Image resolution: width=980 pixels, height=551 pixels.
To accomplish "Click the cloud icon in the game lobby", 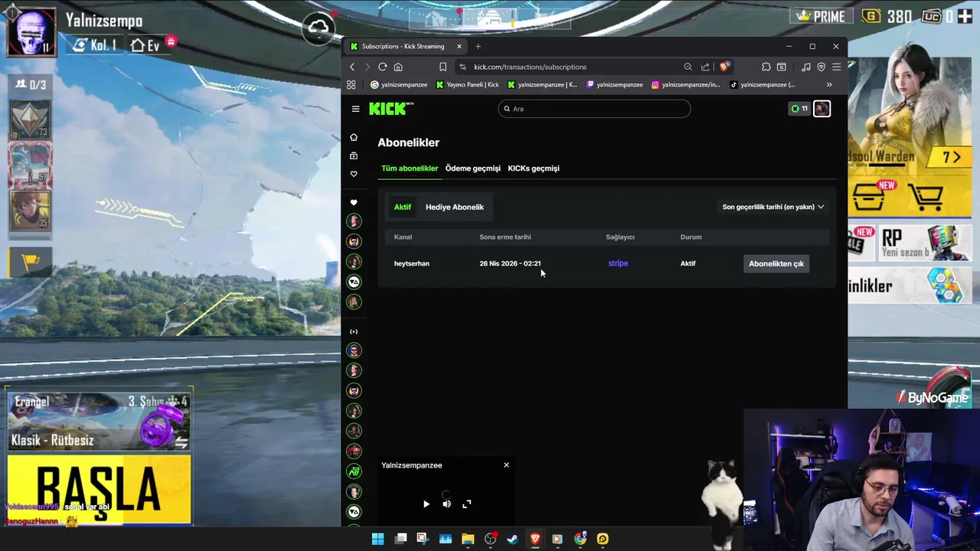I will coord(318,29).
